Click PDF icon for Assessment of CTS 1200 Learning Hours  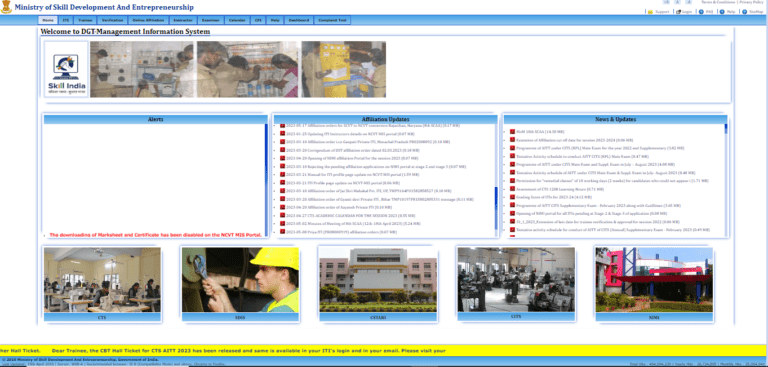point(512,189)
